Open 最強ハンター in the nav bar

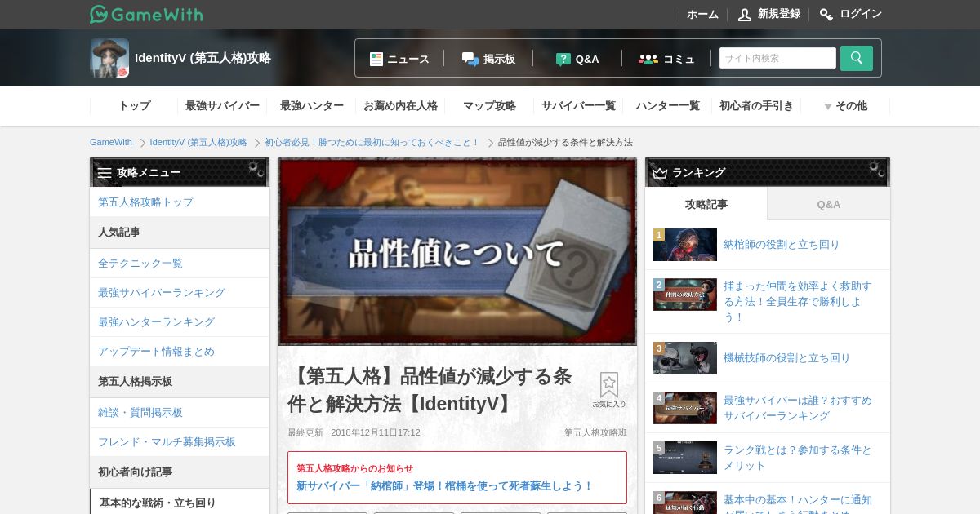pyautogui.click(x=311, y=106)
